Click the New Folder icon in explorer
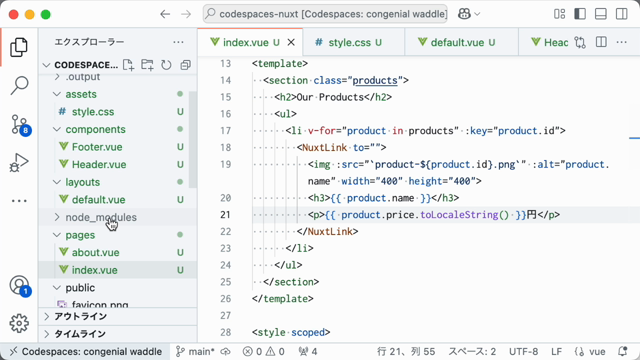 (147, 65)
